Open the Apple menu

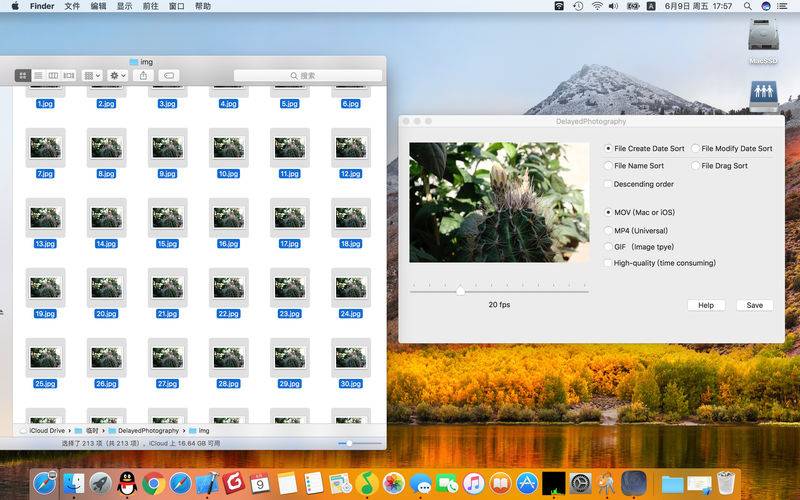pos(15,6)
